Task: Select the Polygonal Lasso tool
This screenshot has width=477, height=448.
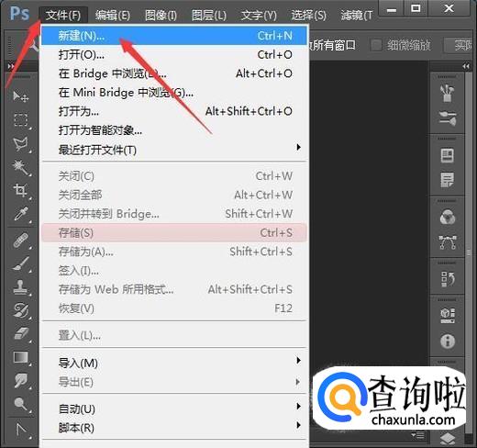Action: 21,143
